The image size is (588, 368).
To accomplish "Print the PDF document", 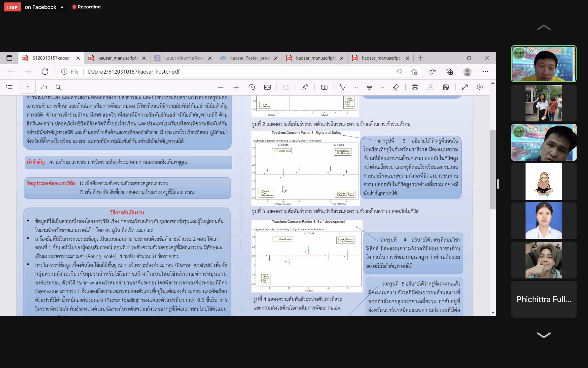I will [x=415, y=87].
